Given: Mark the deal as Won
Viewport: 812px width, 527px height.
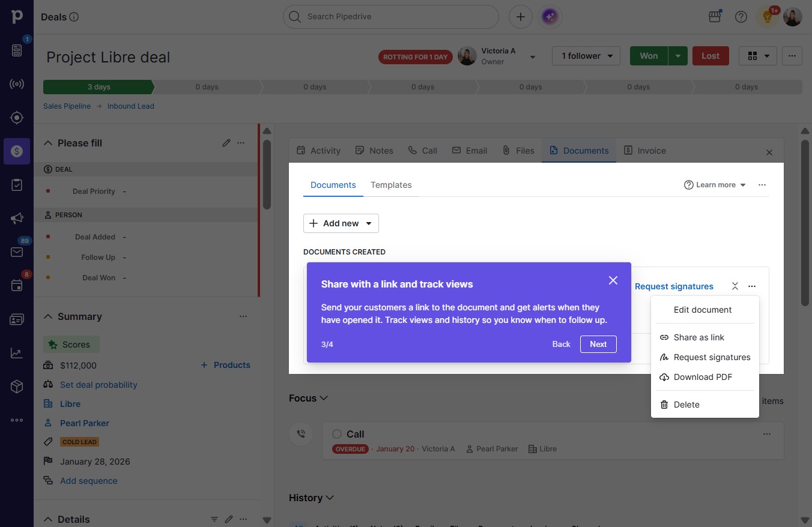Looking at the screenshot, I should (649, 56).
